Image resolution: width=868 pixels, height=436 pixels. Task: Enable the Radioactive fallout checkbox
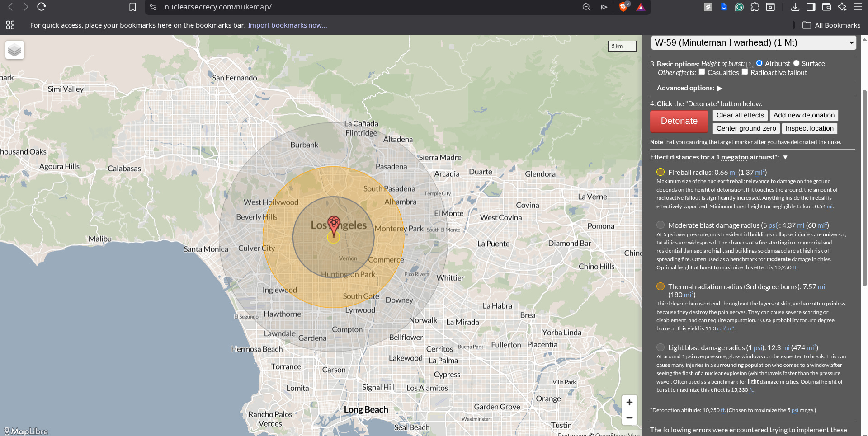click(745, 72)
